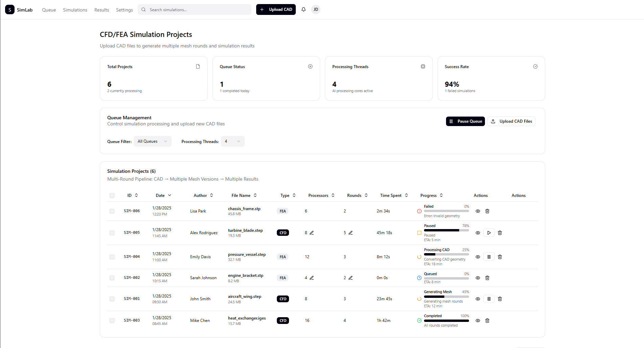Select the SIM-004 row checkbox
644x348 pixels.
pyautogui.click(x=112, y=257)
